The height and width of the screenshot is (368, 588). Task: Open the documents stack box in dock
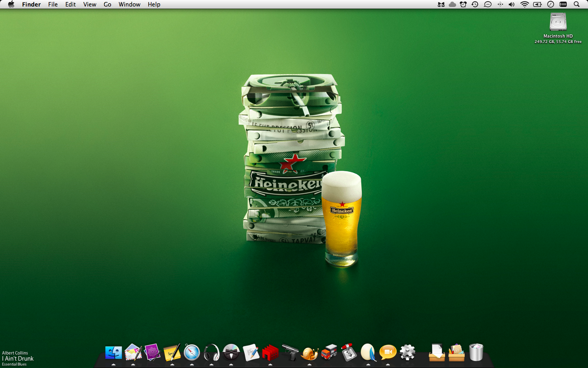(437, 352)
